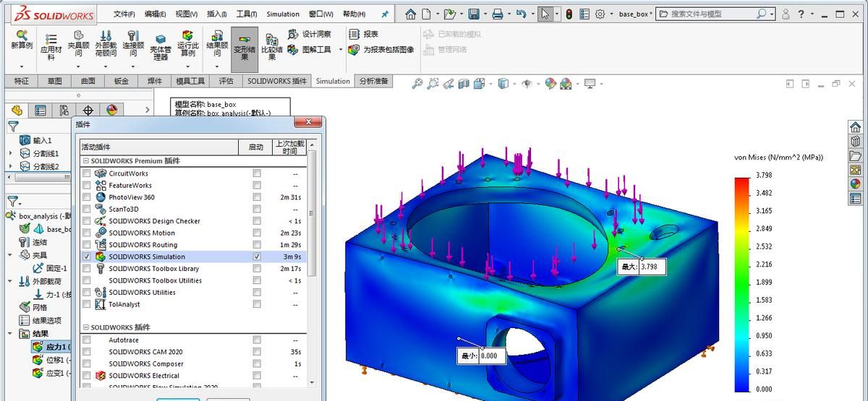Viewport: 868px width, 401px height.
Task: Click the Save floppy disk icon
Action: 473,14
